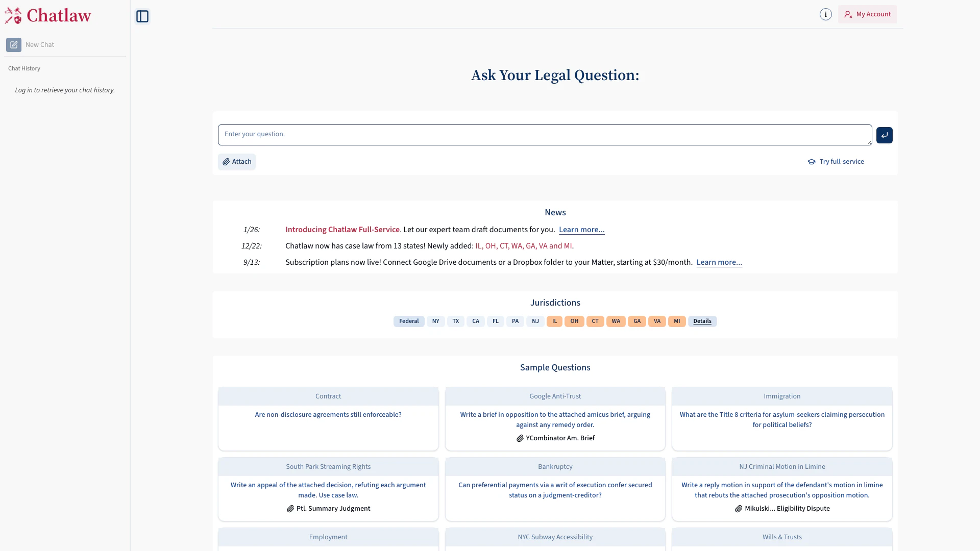Select the Bankruptcy sample question card

[555, 490]
